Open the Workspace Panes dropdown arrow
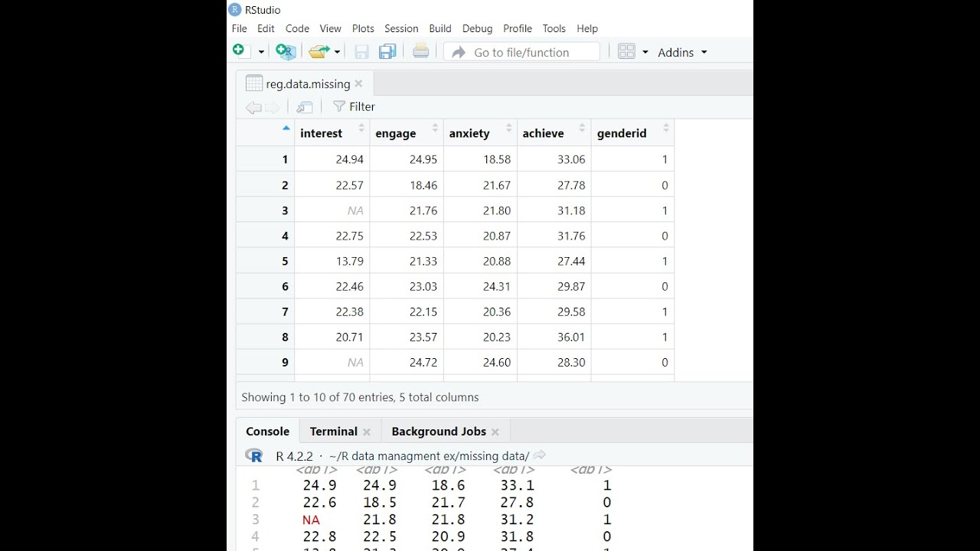 pyautogui.click(x=645, y=52)
